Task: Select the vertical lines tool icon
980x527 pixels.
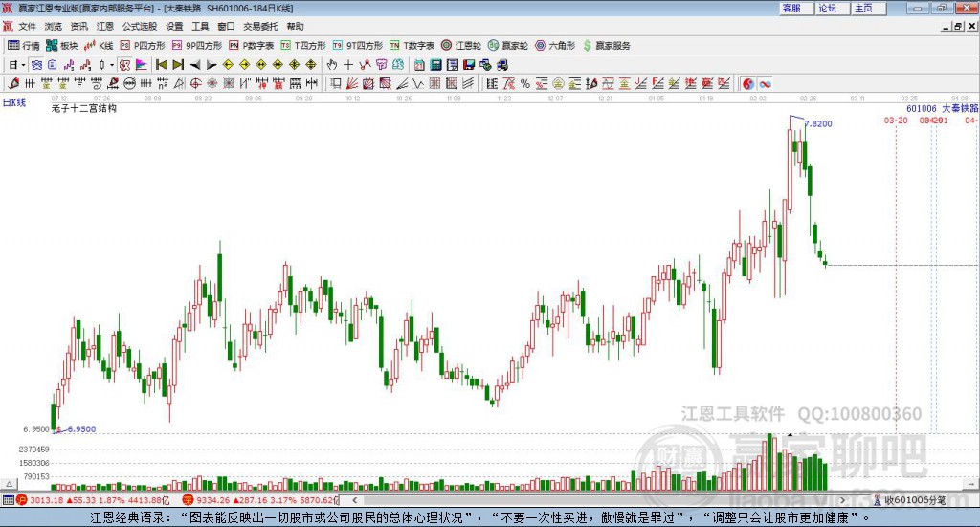Action: click(x=30, y=83)
